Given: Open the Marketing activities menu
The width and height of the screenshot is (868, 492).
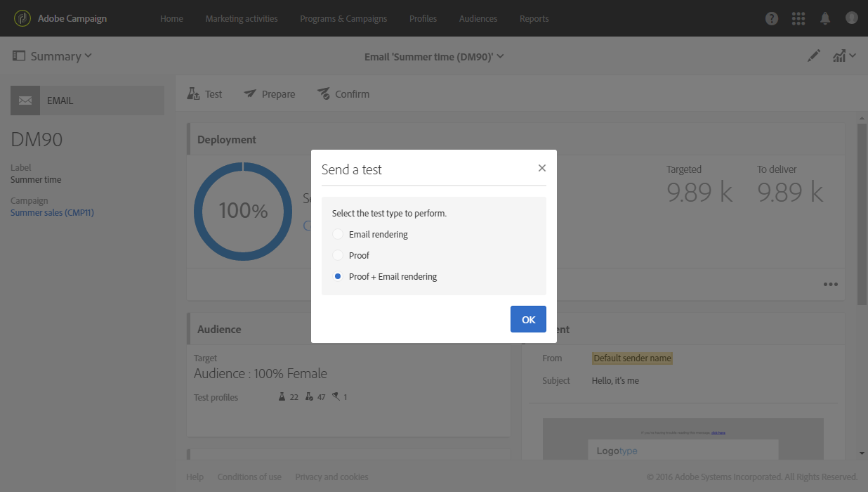Looking at the screenshot, I should (x=241, y=19).
